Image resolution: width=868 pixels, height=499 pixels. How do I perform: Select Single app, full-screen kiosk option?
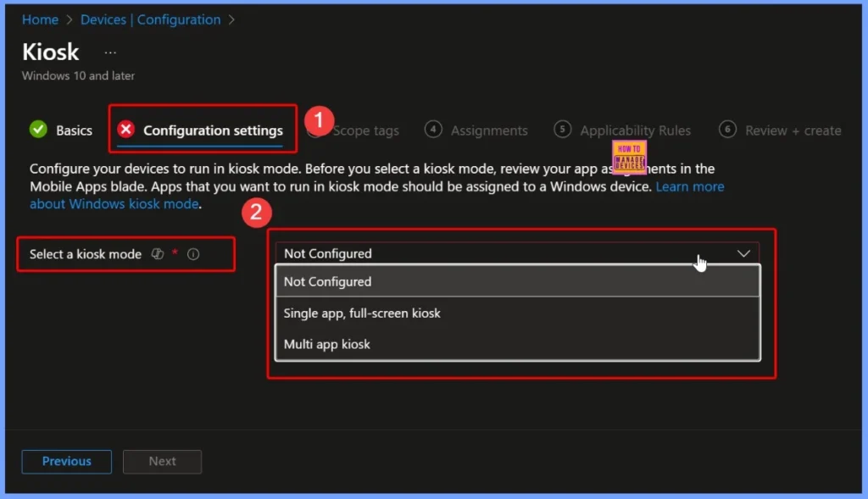point(363,313)
